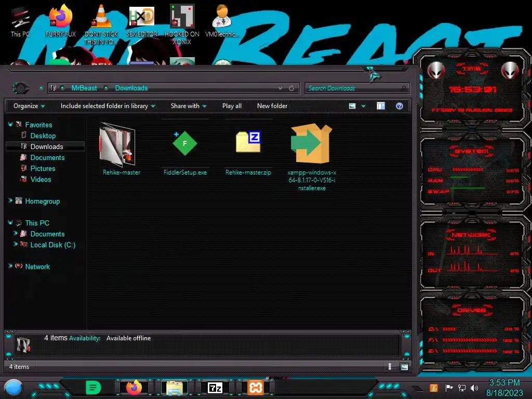Open 7-Zip from the taskbar

(x=215, y=388)
